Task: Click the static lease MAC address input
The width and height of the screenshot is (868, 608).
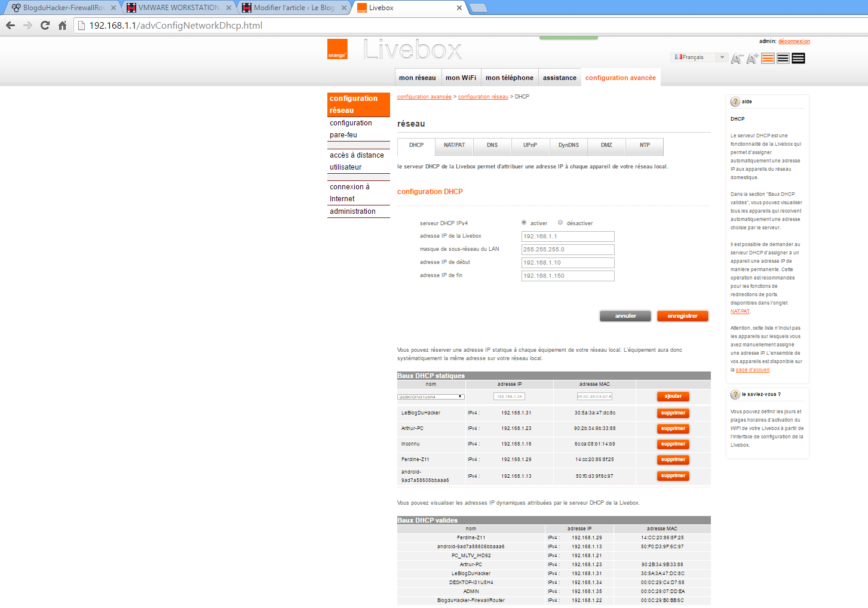Action: coord(594,397)
